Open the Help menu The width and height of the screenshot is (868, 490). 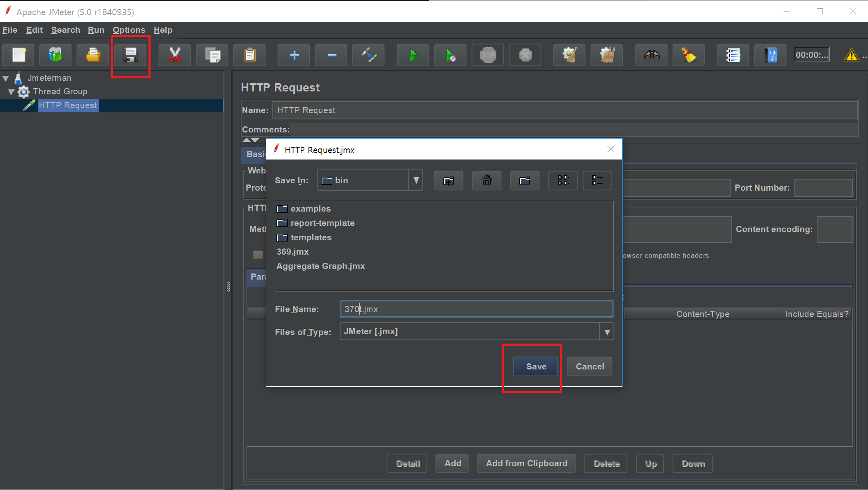pos(163,30)
